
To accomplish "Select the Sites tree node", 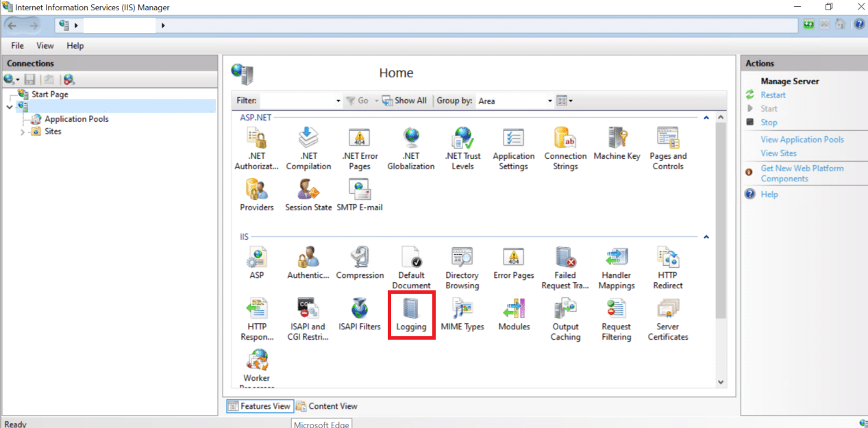I will 53,131.
